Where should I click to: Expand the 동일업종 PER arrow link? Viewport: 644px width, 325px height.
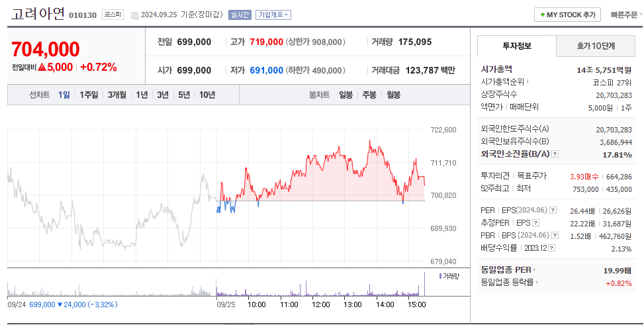pos(534,270)
